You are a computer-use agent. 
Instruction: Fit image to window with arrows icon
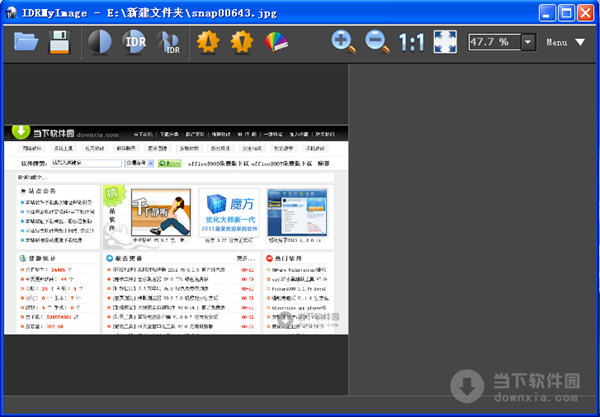[x=445, y=42]
